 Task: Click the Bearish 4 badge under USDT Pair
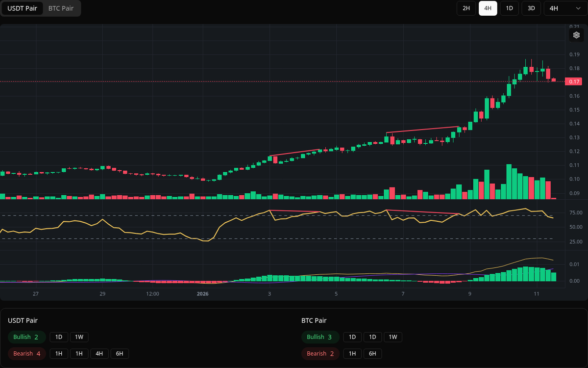[x=26, y=353]
